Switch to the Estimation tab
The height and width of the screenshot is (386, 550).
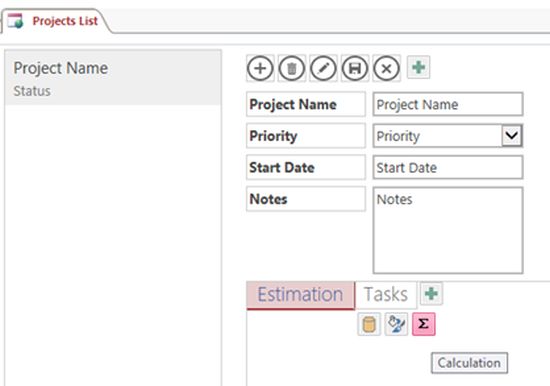tap(301, 295)
